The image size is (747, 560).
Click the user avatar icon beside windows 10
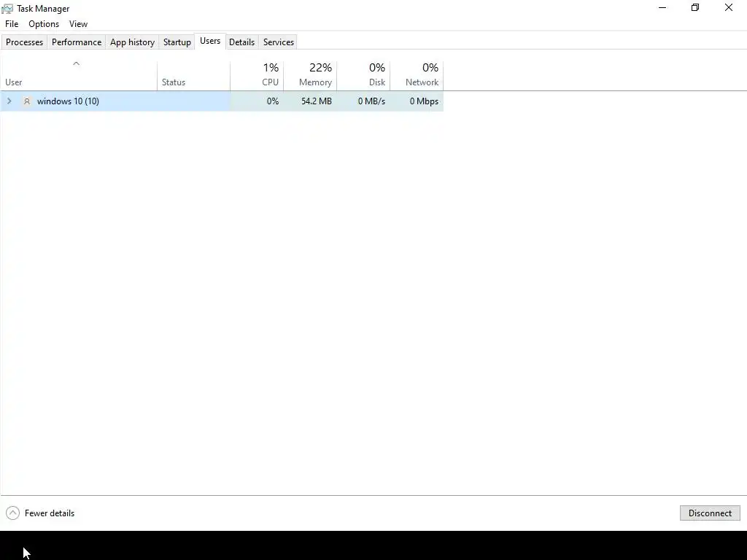click(x=27, y=101)
